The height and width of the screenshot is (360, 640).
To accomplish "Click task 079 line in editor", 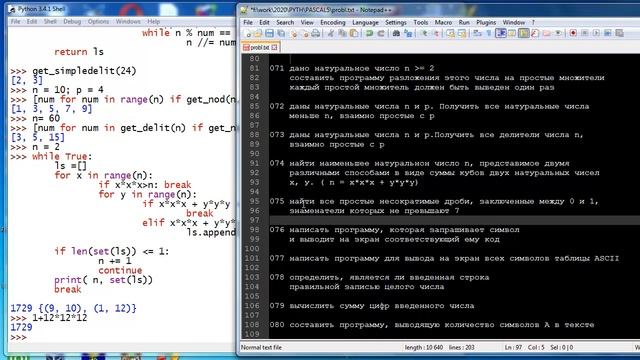I will (x=371, y=306).
